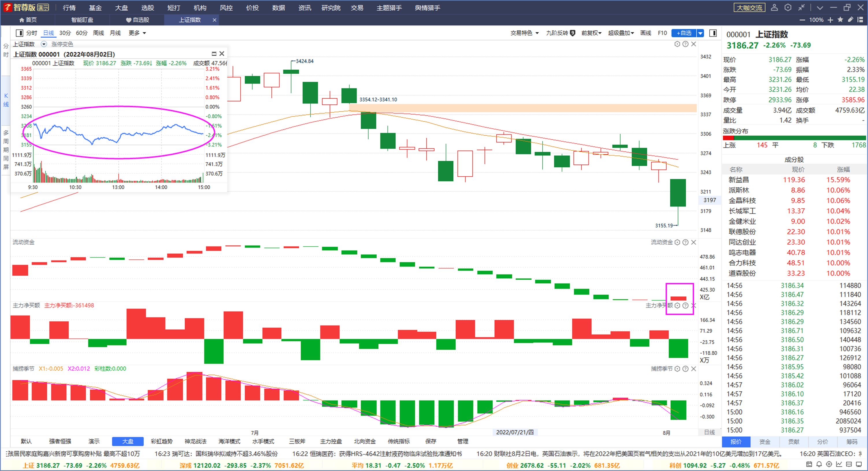Toggle 涨停变色 option
This screenshot has height=471, width=868.
coord(62,44)
